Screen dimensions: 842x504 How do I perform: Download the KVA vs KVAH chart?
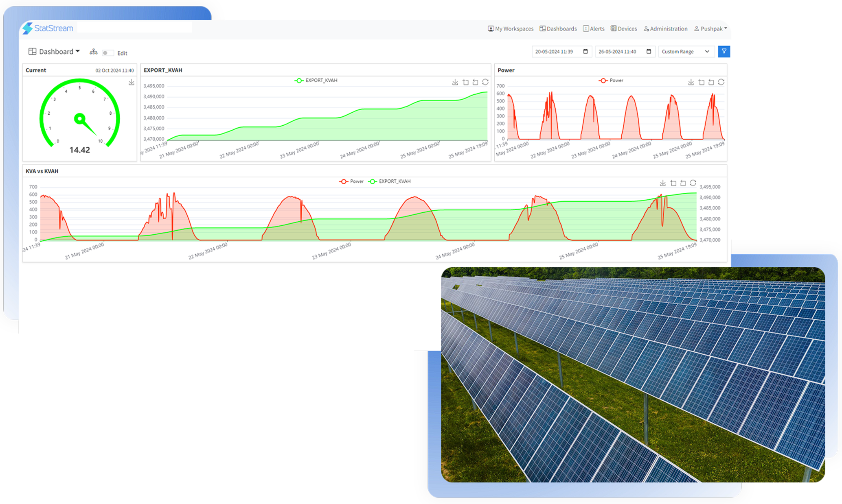662,183
